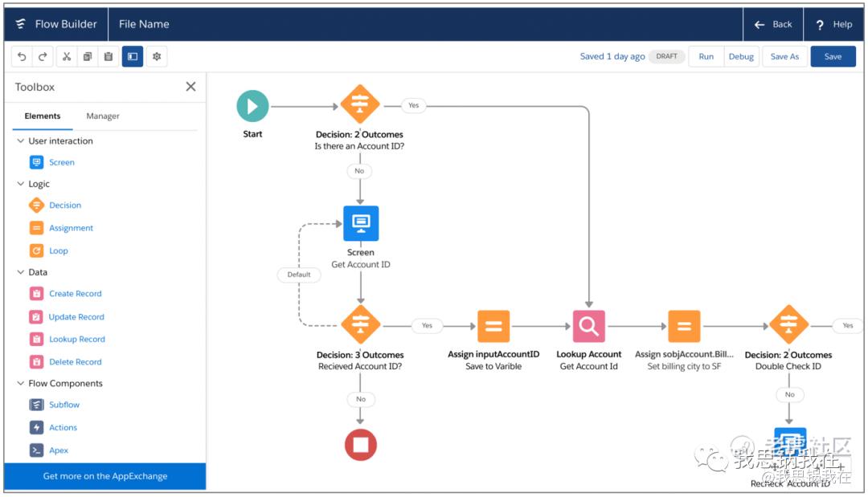Click the Paste clipboard icon
This screenshot has height=497, width=868.
pos(108,56)
